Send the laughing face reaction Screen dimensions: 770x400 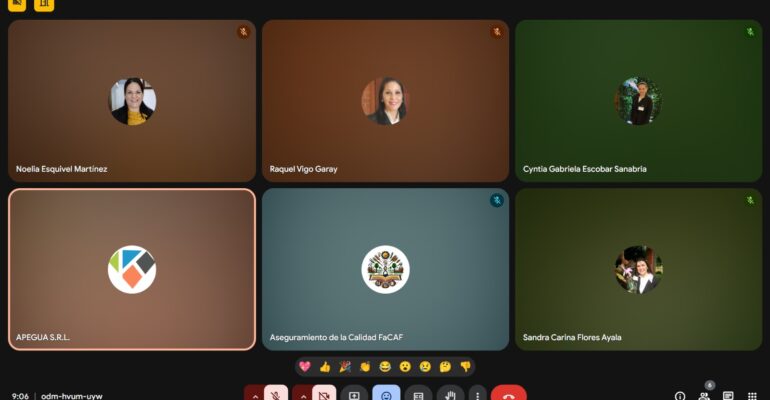point(385,367)
